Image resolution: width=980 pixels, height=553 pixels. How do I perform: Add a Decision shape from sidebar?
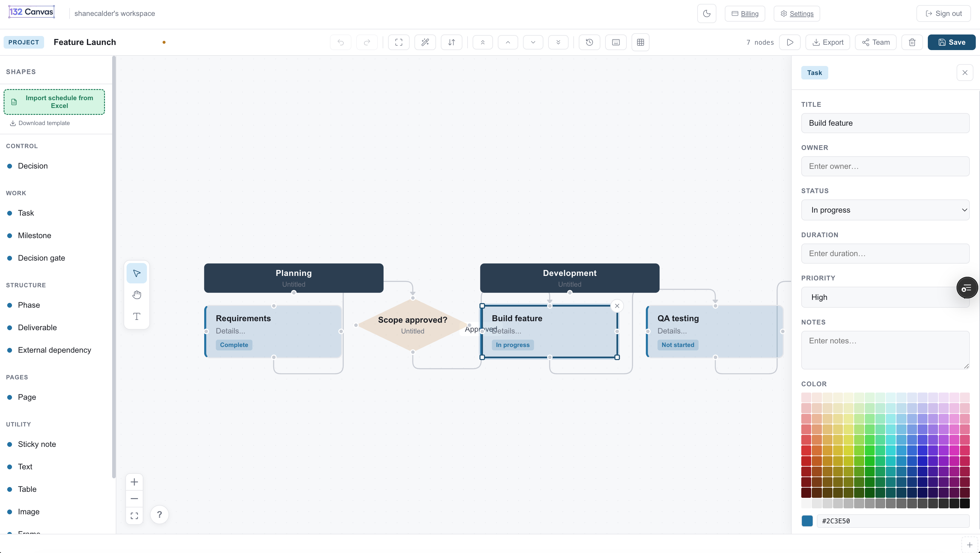click(x=33, y=166)
